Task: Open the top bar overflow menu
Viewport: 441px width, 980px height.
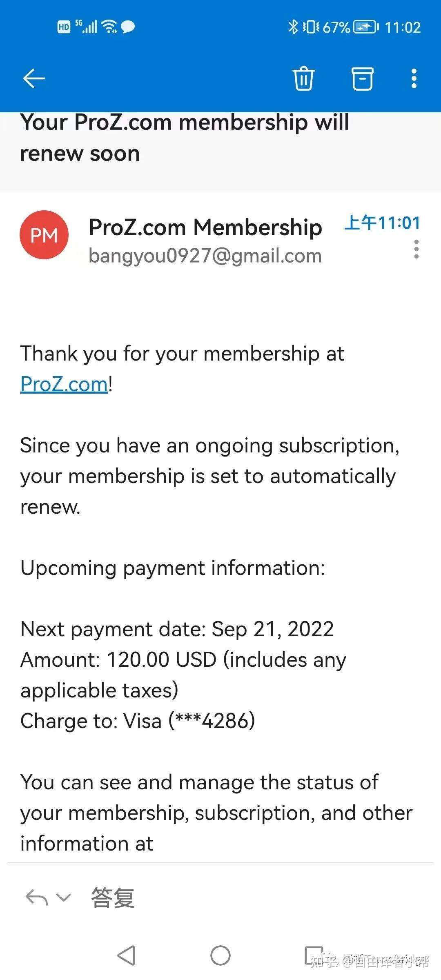Action: (414, 78)
